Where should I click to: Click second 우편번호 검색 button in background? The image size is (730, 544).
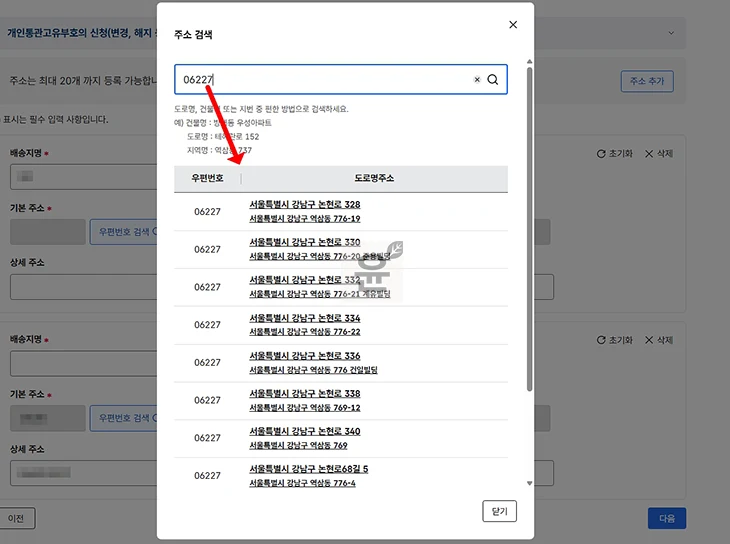(x=124, y=418)
